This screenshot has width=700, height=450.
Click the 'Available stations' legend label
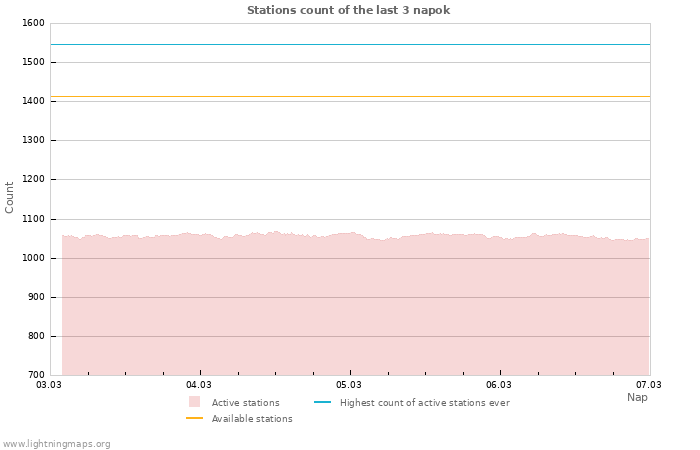click(x=252, y=419)
